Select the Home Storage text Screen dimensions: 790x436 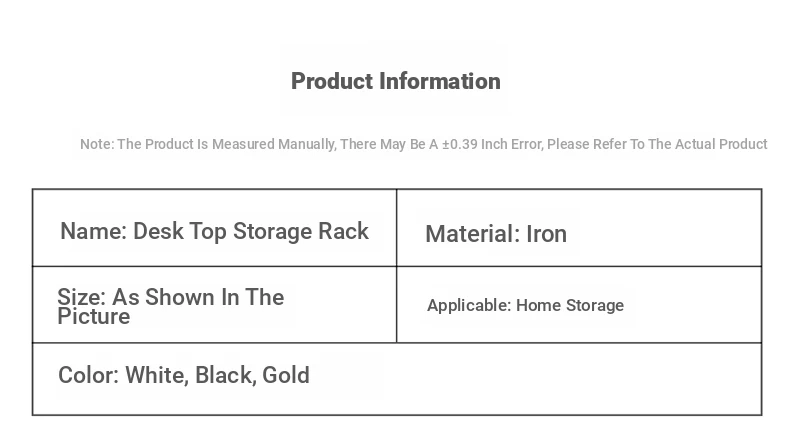coord(570,306)
